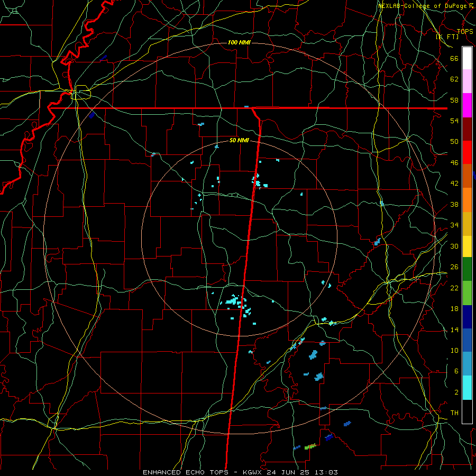Click the '18' legend label
Screen dimensions: 476x476
454,309
